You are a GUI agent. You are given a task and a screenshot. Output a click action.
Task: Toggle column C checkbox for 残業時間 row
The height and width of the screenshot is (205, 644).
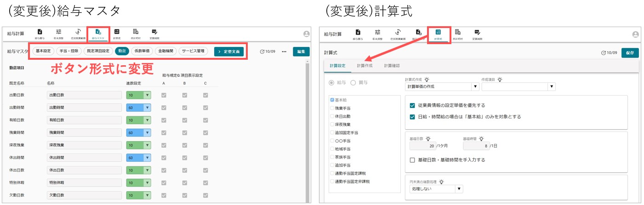[x=205, y=132]
